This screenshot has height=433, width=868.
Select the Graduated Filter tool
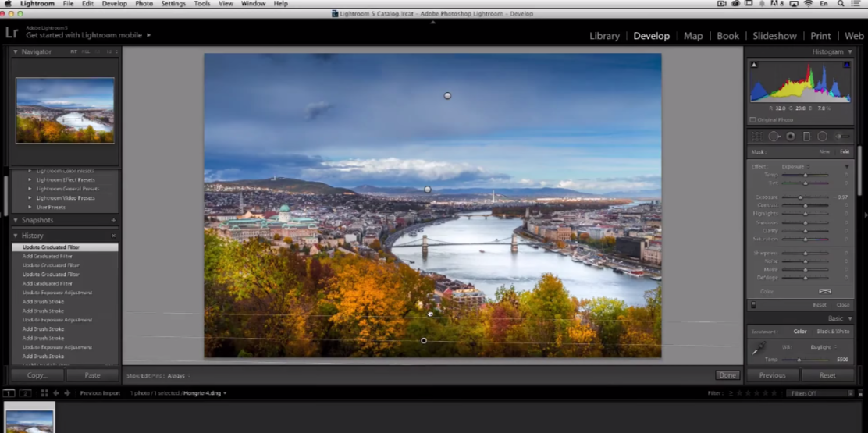coord(806,137)
